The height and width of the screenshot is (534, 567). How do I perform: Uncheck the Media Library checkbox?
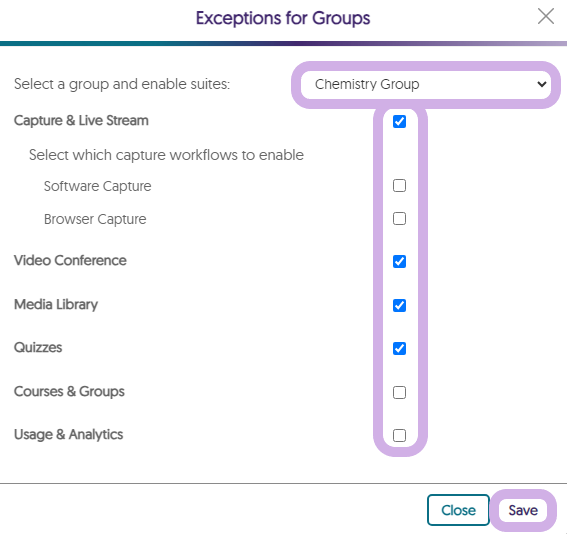pos(399,306)
